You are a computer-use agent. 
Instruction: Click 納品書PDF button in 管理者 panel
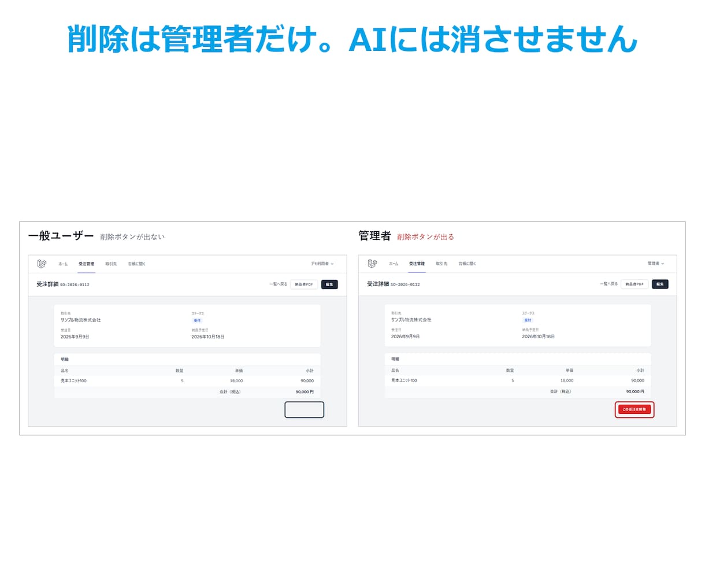pos(634,284)
